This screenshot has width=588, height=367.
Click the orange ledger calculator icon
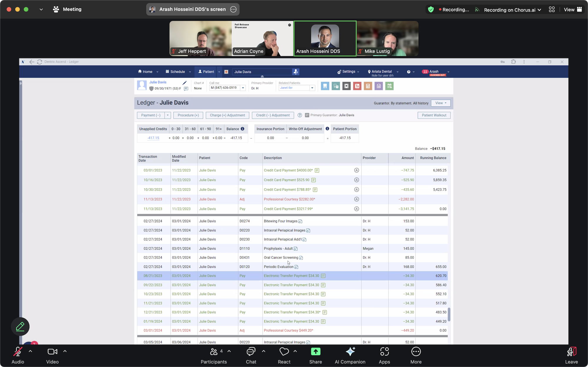click(x=368, y=86)
